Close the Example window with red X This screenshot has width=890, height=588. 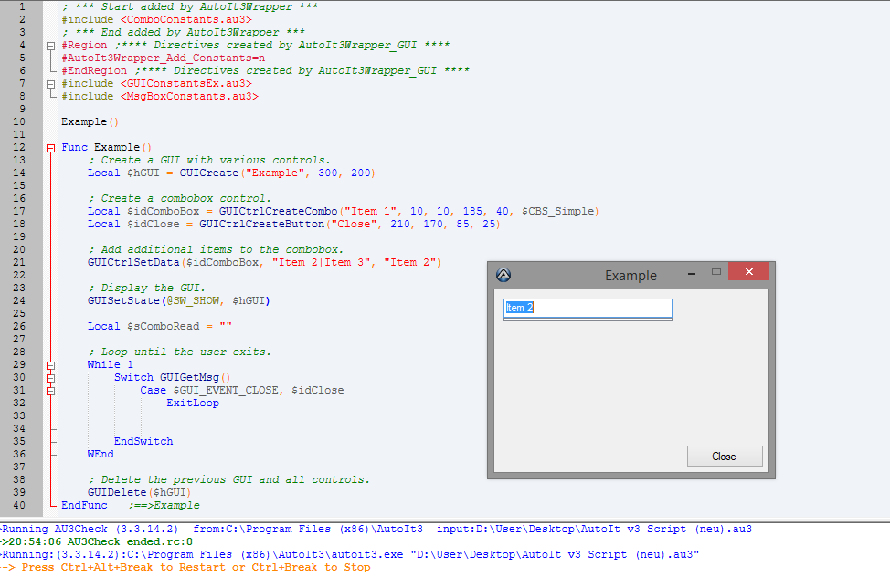coord(748,272)
